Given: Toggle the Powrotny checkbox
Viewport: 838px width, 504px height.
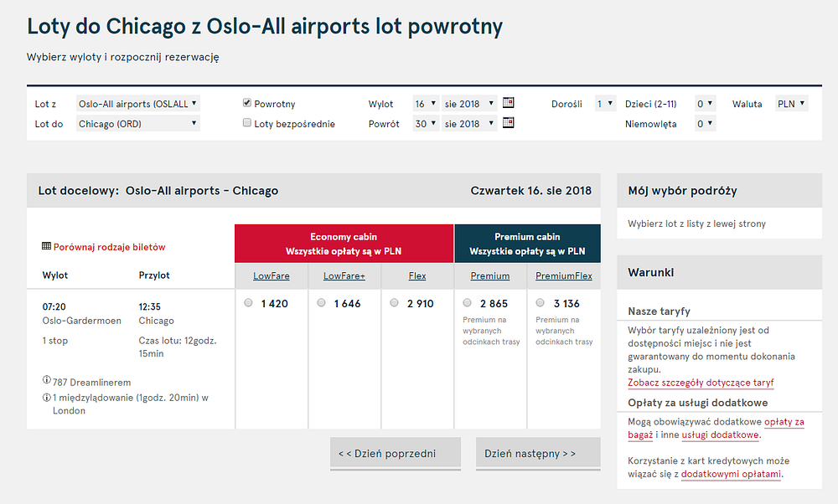Looking at the screenshot, I should [x=247, y=102].
